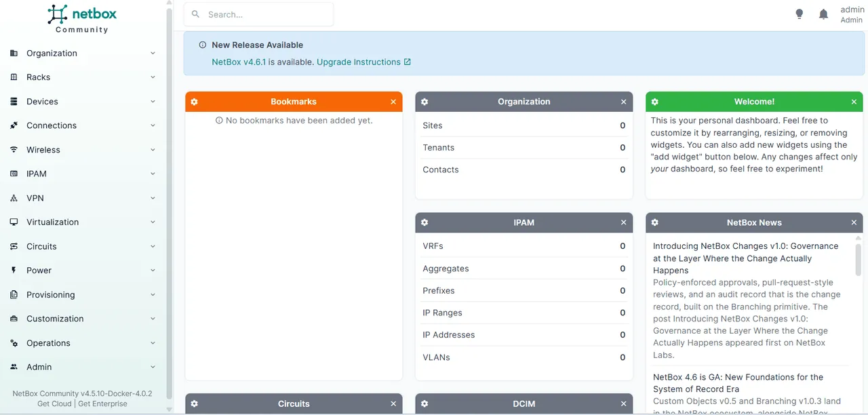Expand the Power menu chevron
The image size is (868, 415).
[x=153, y=270]
